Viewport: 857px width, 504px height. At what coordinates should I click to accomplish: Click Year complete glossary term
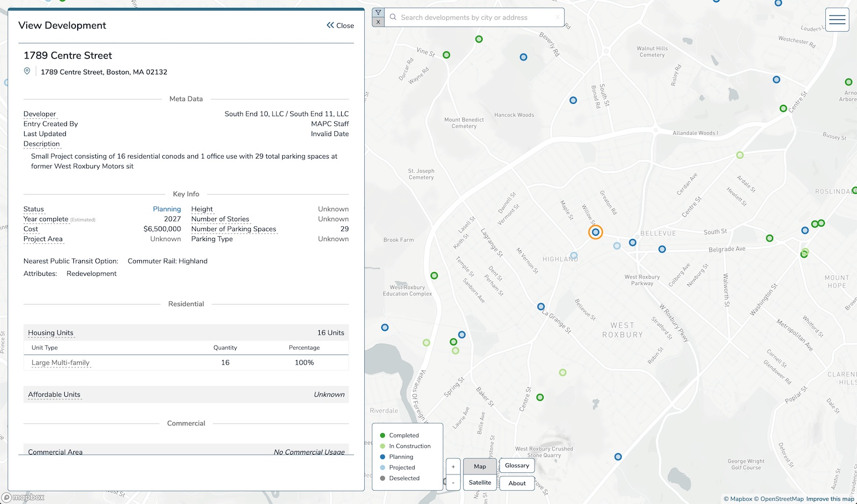point(46,219)
